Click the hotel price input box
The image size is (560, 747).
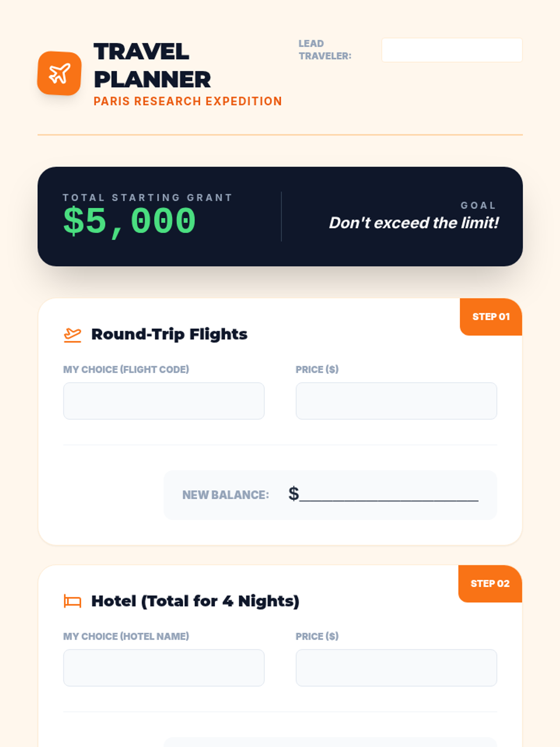point(396,668)
